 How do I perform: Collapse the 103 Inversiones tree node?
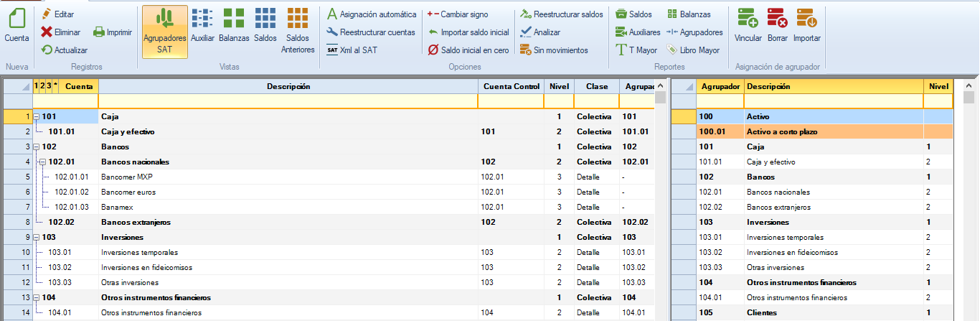pyautogui.click(x=37, y=237)
